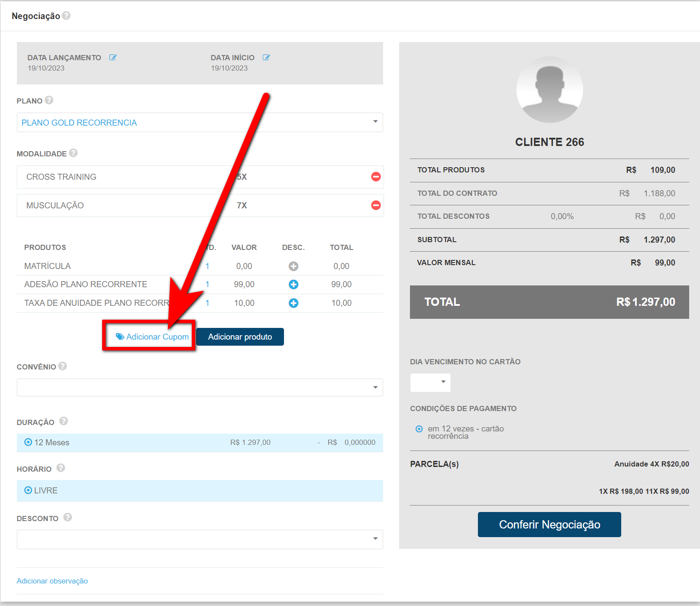The height and width of the screenshot is (606, 700).
Task: Open the card due day dropdown
Action: (430, 382)
